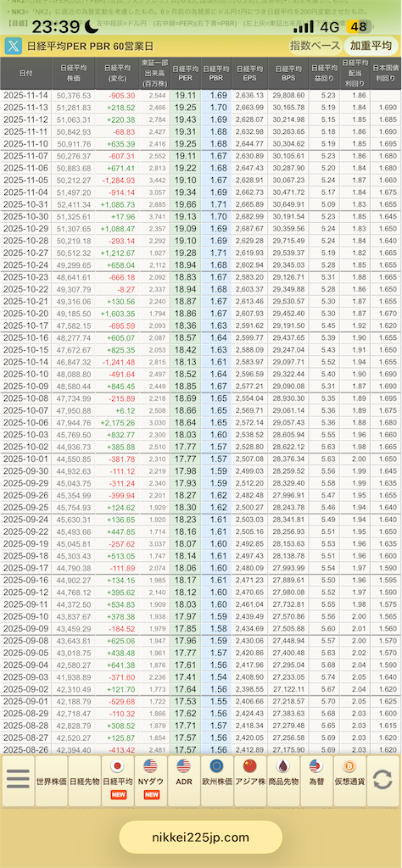Open the X (Twitter) share icon

click(x=13, y=47)
